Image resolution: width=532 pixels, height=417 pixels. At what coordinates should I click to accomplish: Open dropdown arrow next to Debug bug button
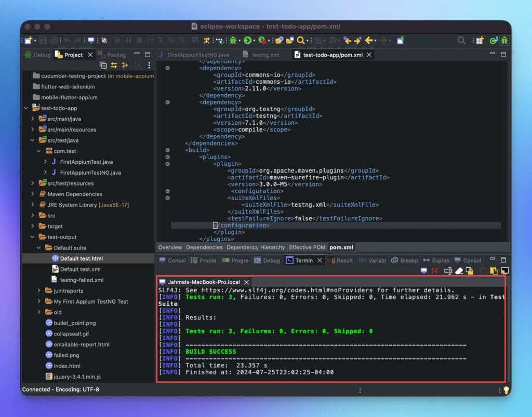tap(239, 41)
